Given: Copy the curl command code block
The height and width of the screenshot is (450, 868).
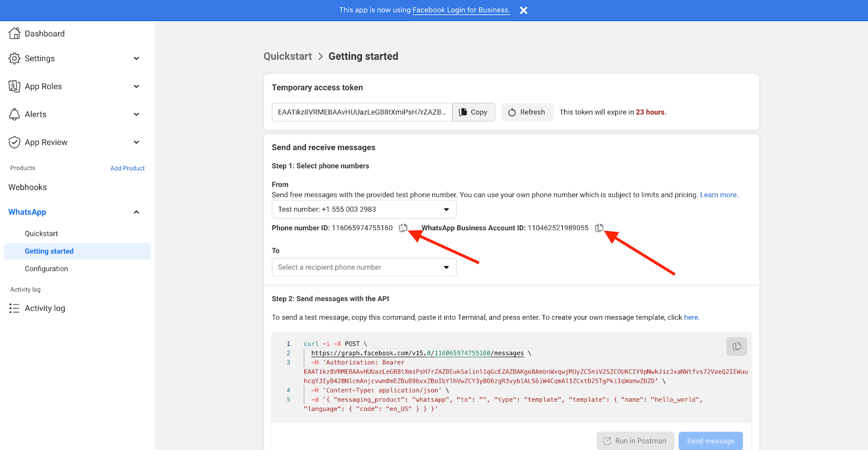Looking at the screenshot, I should (737, 346).
